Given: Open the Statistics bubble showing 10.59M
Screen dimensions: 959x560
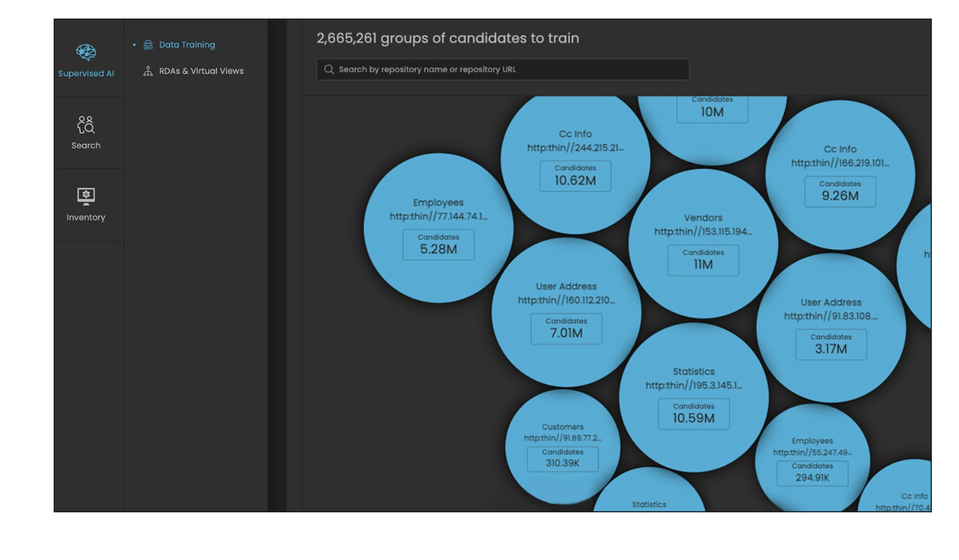Looking at the screenshot, I should (x=693, y=395).
